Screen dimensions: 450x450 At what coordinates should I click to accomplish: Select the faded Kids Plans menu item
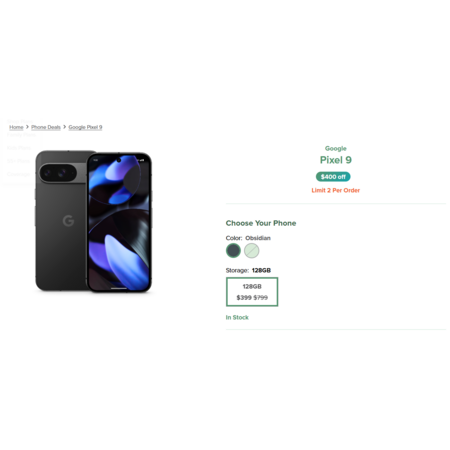point(19,148)
